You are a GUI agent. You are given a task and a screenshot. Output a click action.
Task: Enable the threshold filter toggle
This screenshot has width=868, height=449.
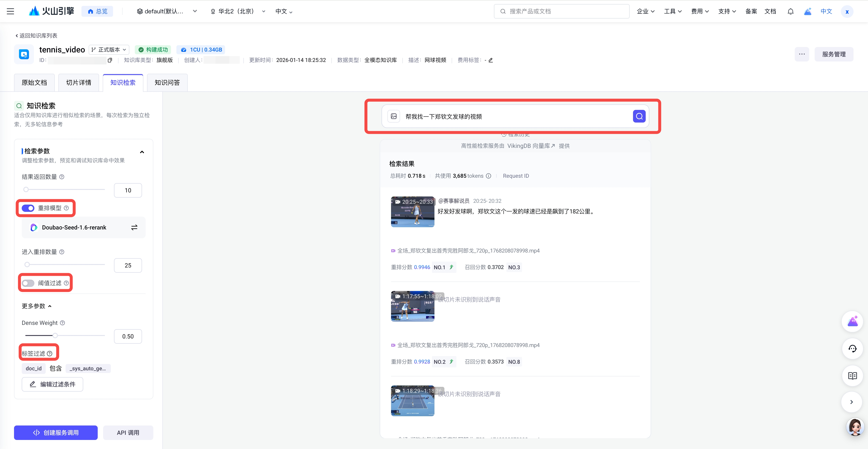pyautogui.click(x=28, y=283)
